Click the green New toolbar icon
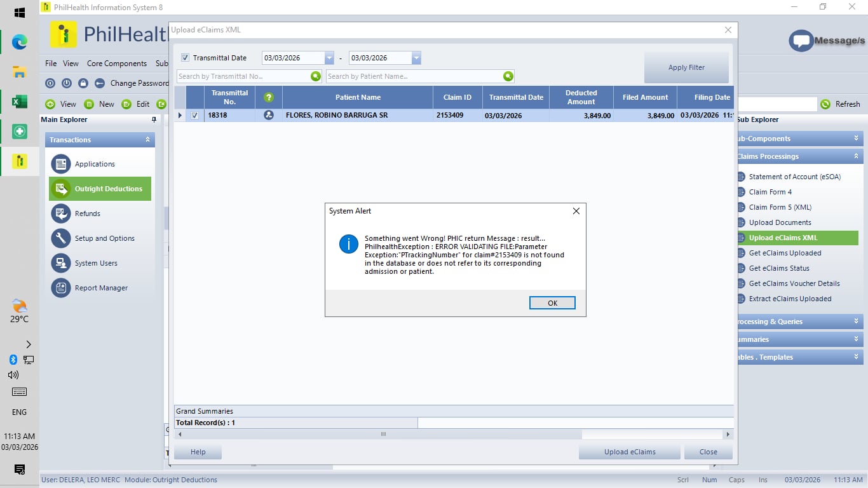868x488 pixels. 89,104
